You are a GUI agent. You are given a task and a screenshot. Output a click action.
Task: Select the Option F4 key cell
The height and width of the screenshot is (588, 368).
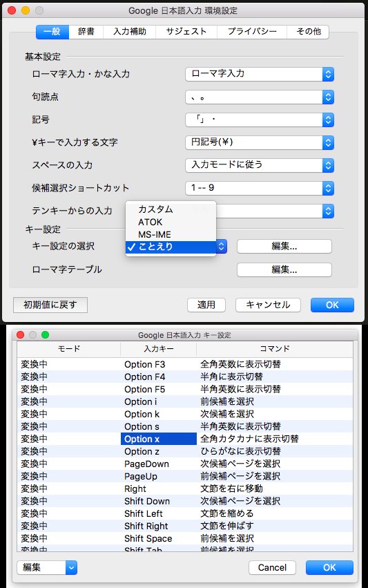[159, 377]
